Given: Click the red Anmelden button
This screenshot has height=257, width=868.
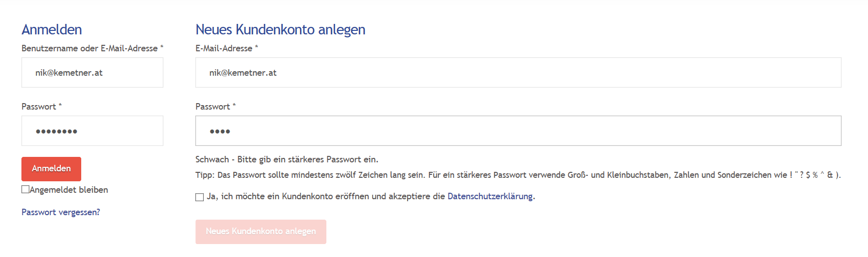Looking at the screenshot, I should point(51,169).
